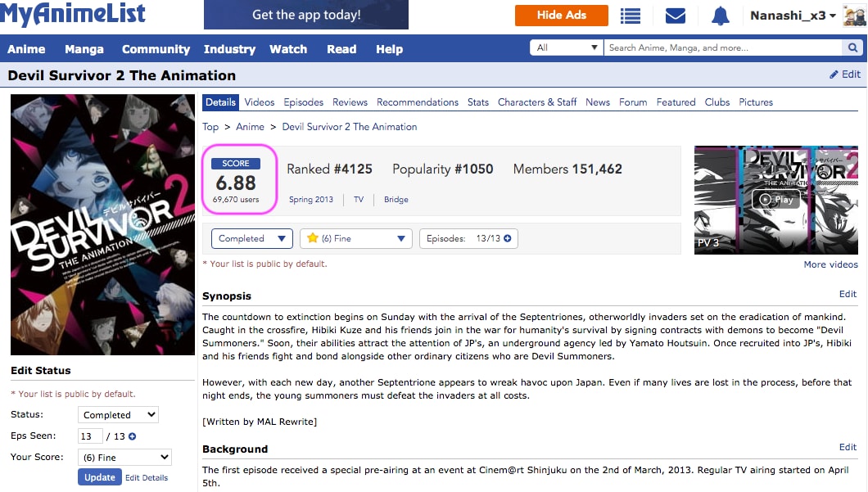The height and width of the screenshot is (492, 868).
Task: Switch to the Featured tab
Action: pyautogui.click(x=676, y=102)
